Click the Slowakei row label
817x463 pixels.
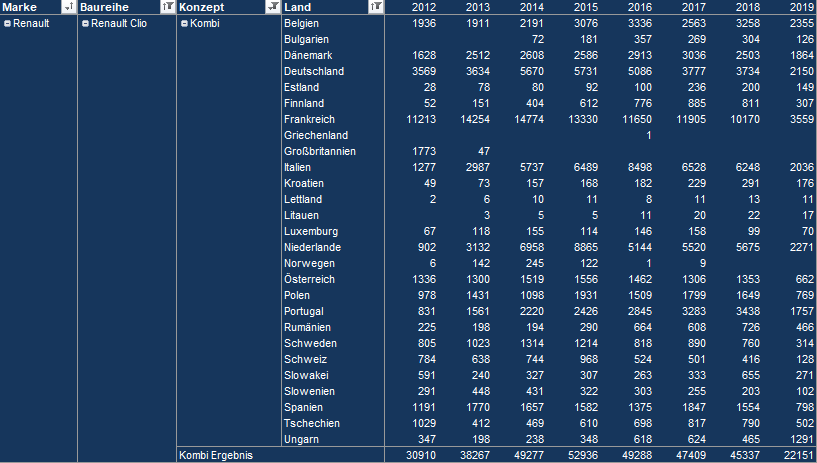306,376
